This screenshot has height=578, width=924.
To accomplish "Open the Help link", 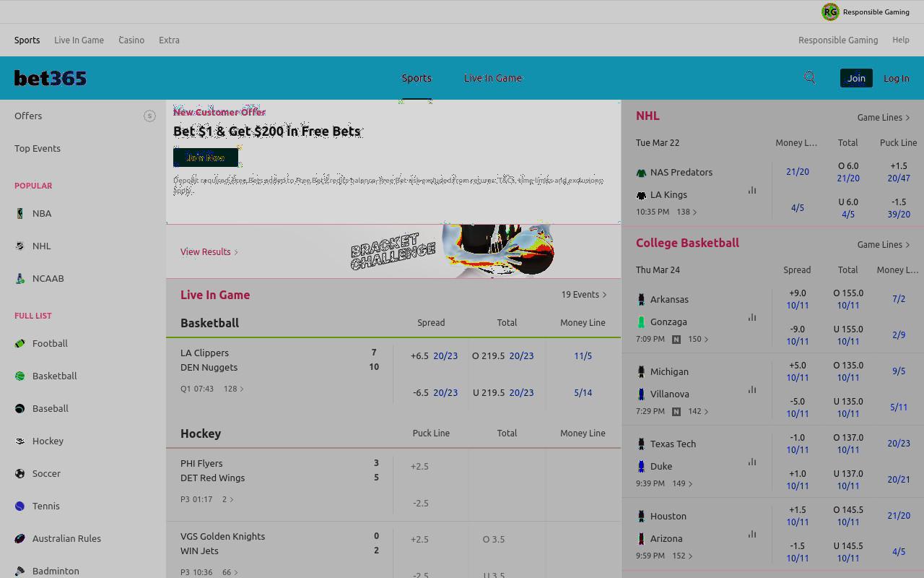I will click(x=901, y=40).
